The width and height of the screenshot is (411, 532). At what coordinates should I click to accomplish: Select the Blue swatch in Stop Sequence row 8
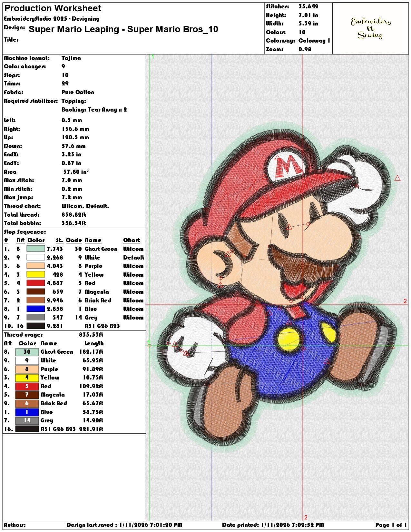[x=35, y=309]
